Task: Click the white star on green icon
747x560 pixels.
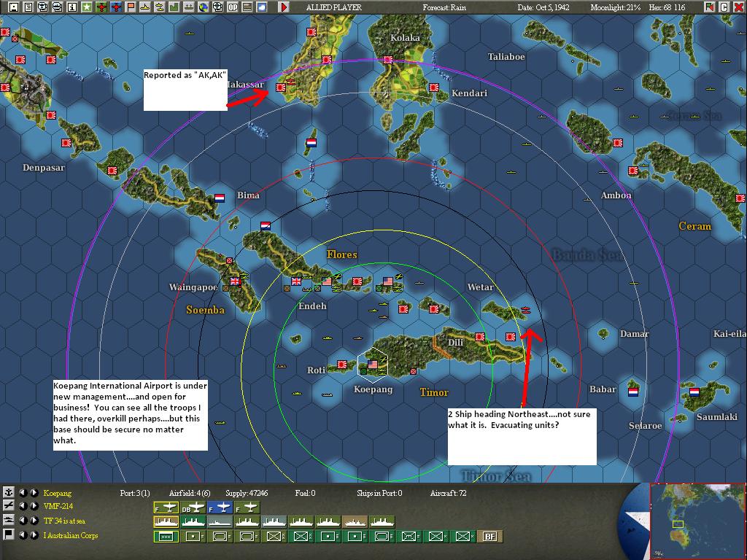Action: coord(87,7)
